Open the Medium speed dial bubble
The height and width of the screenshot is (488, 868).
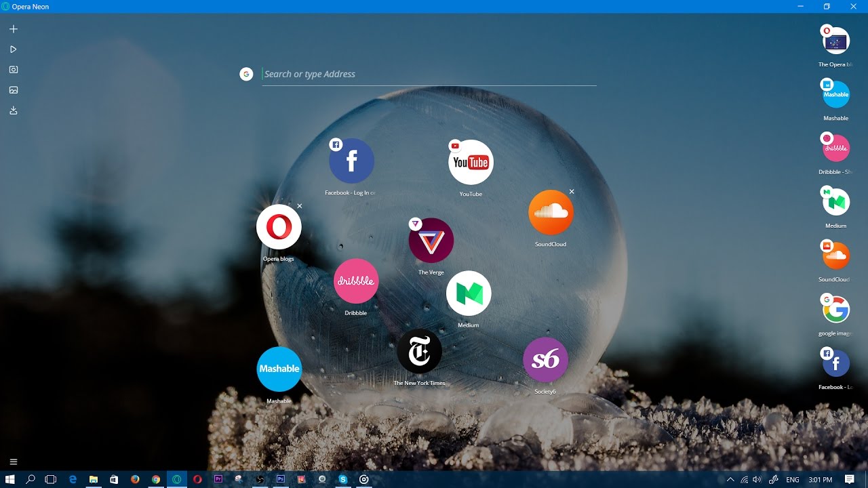click(x=469, y=293)
